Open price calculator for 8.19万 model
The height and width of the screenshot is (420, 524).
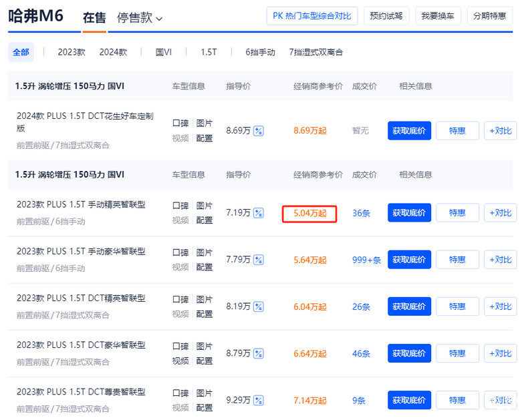(259, 306)
